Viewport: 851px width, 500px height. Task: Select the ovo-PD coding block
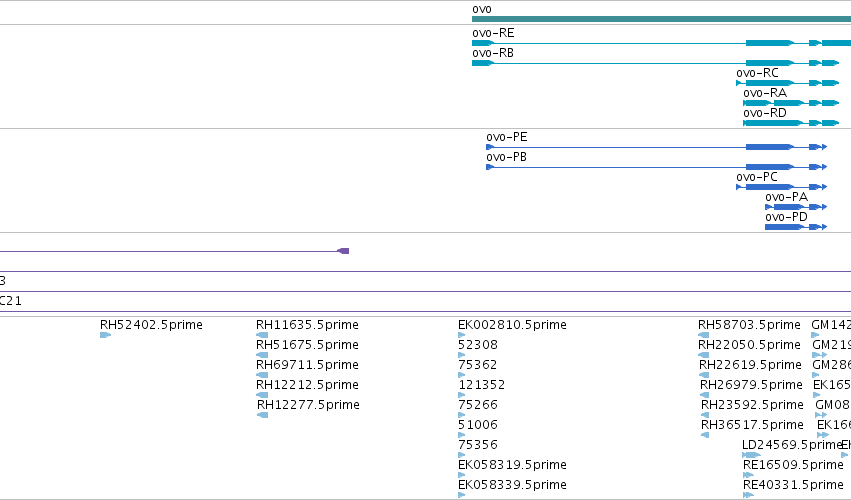tap(785, 227)
